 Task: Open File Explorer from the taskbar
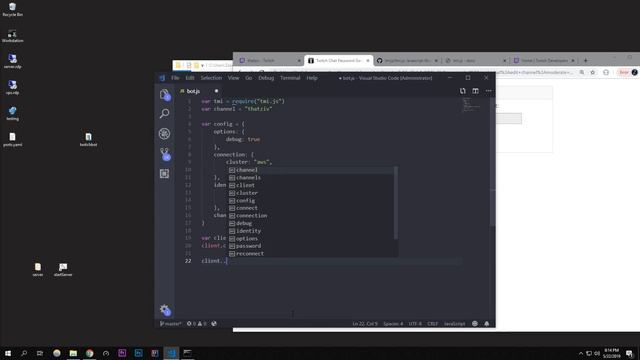[73, 353]
